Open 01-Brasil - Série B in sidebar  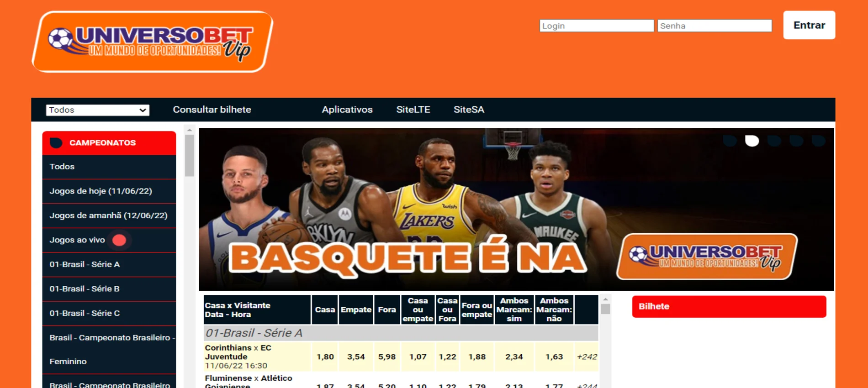(109, 289)
